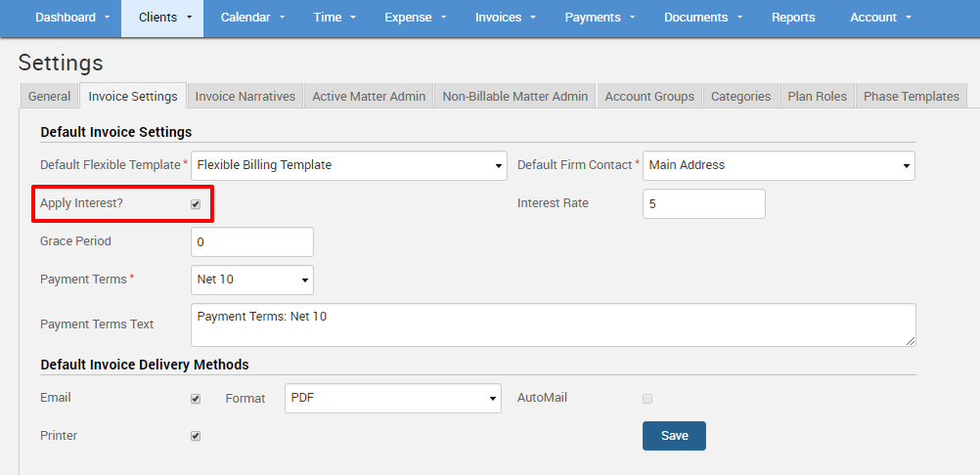Open the Active Matter Admin tab
Screen dimensions: 980x475
click(369, 96)
